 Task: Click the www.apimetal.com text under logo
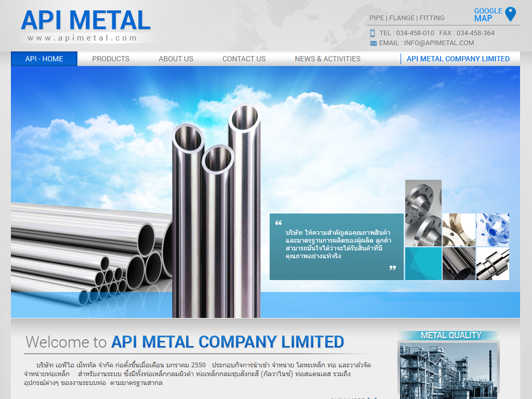coord(82,38)
